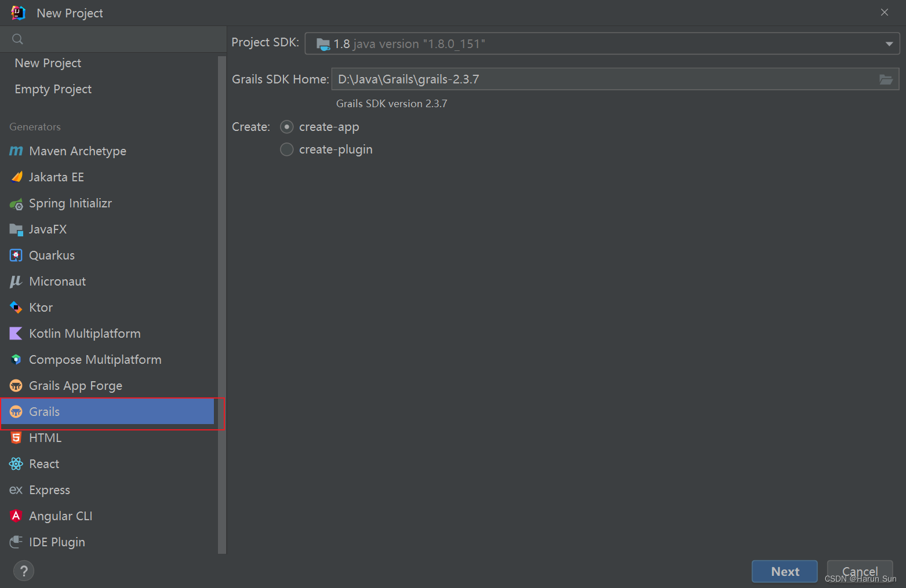Click the React atom icon
The width and height of the screenshot is (906, 588).
pos(16,464)
